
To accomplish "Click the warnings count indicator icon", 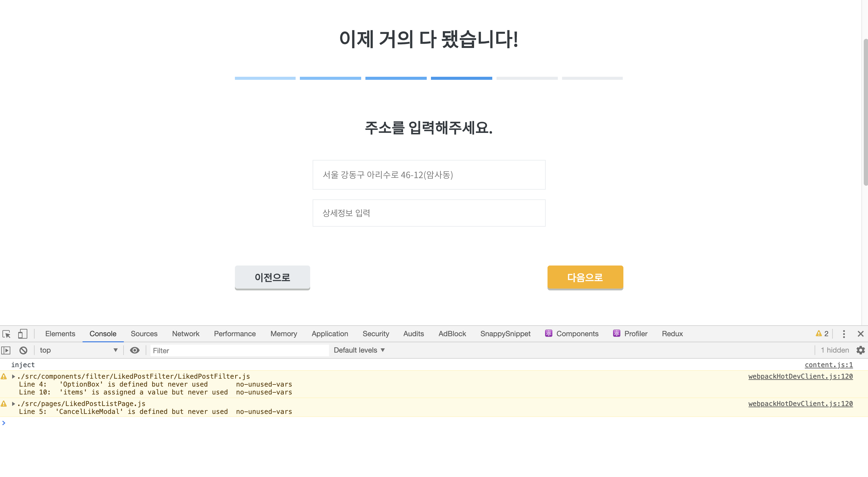I will [x=822, y=334].
